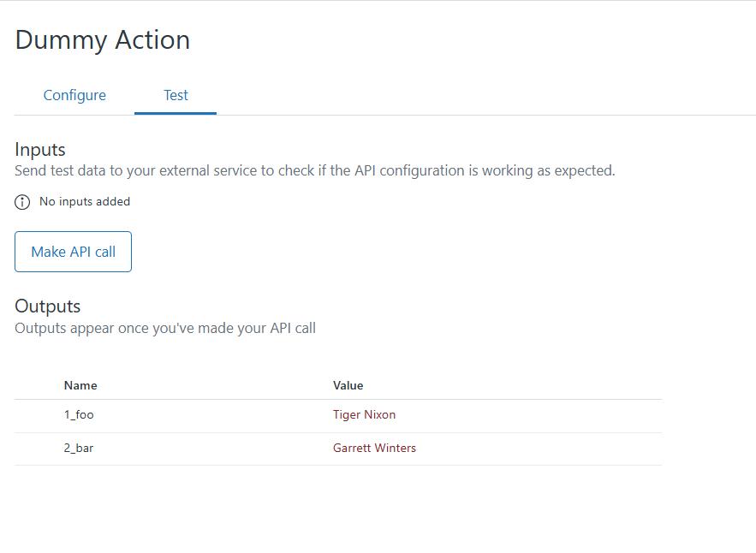Click empty tab bar area right of Test
The width and height of the screenshot is (756, 553).
(x=479, y=95)
